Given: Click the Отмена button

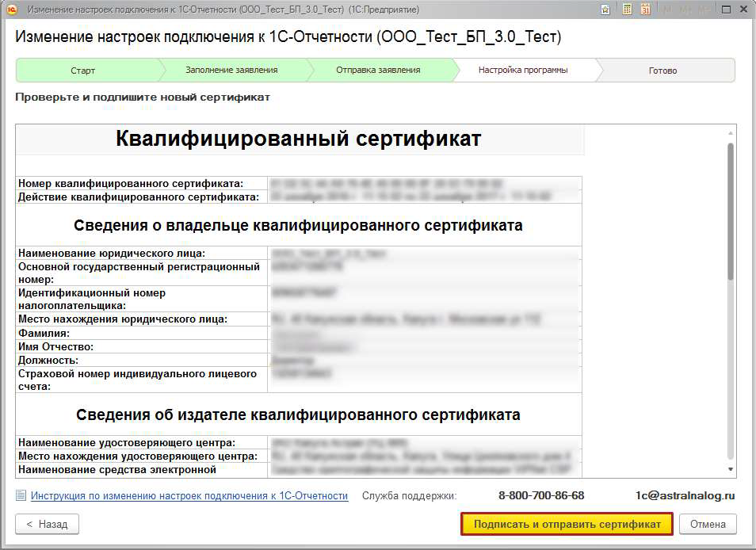Looking at the screenshot, I should 708,524.
